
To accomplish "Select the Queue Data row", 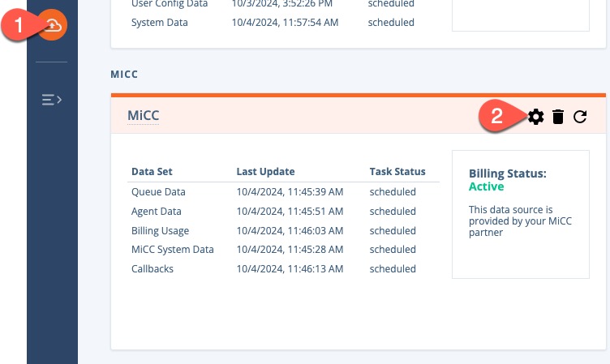I will click(x=283, y=191).
